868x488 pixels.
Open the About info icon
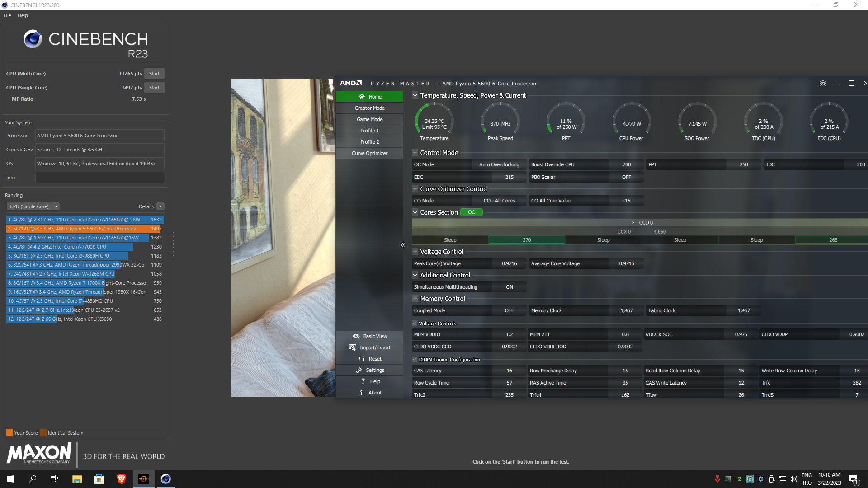coord(361,393)
